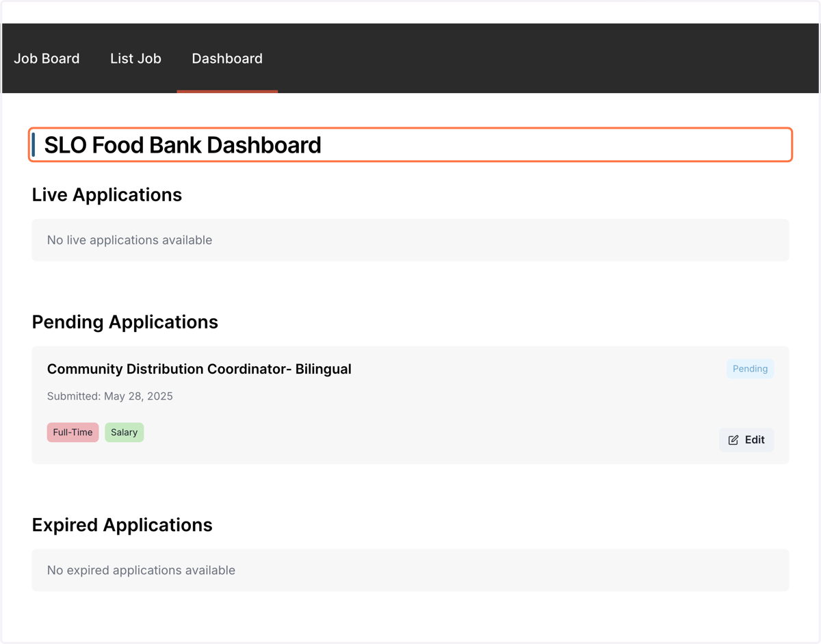Click the Live Applications heading
Screen dimensions: 821x644
[x=107, y=195]
